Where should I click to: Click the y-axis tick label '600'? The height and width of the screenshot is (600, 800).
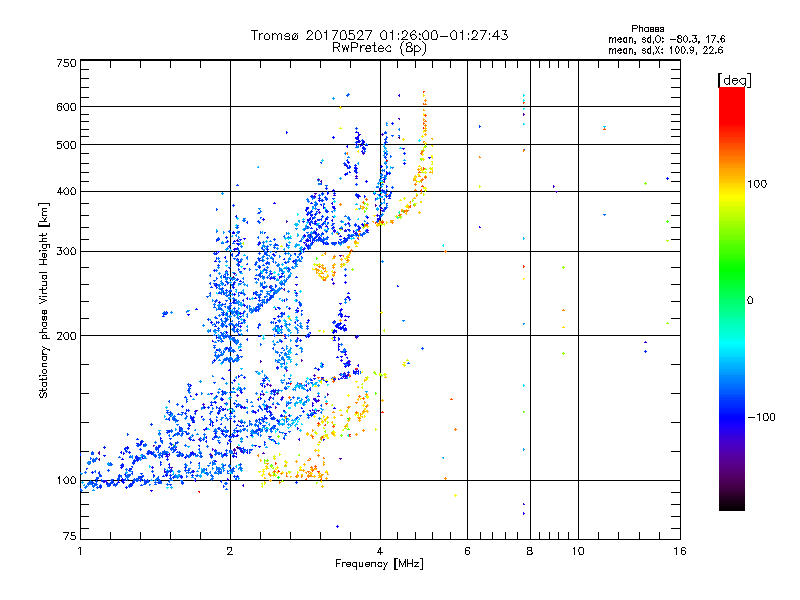point(67,107)
